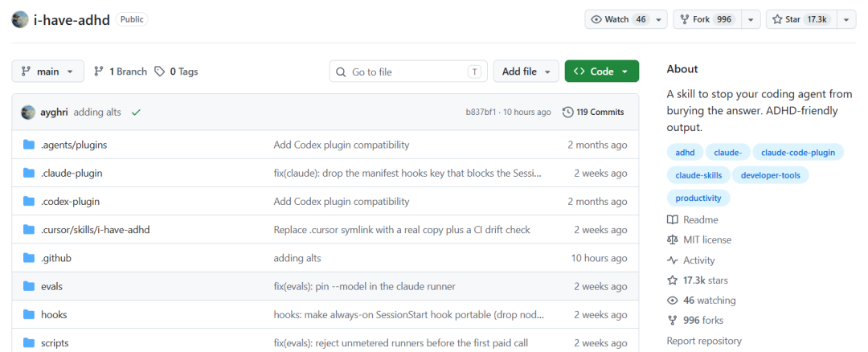Viewport: 868px width, 352px height.
Task: Click the tag icon beside 0 Tags
Action: pos(159,72)
